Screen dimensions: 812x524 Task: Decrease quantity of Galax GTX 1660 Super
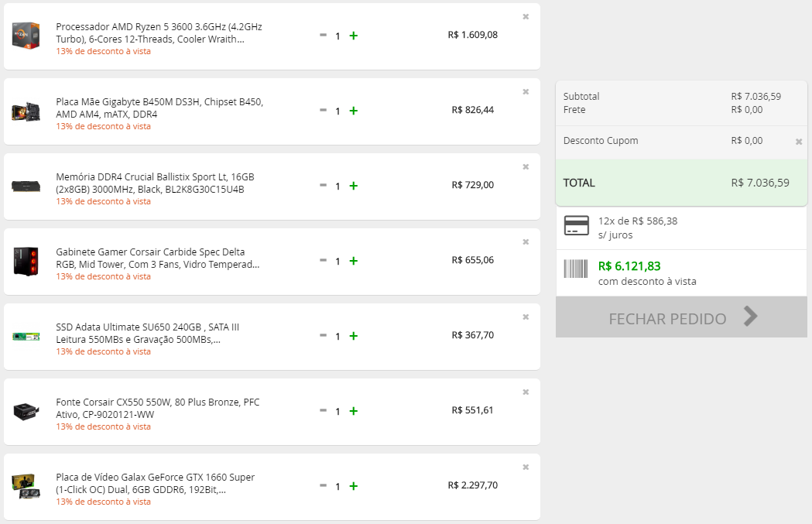click(323, 485)
